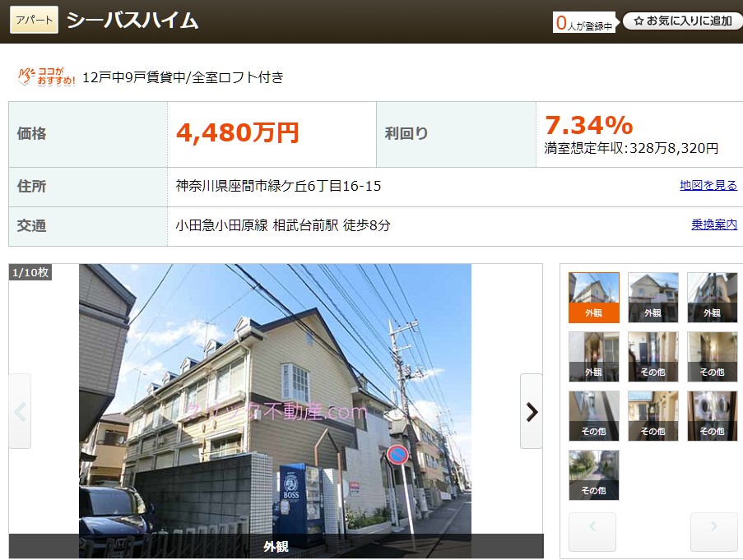This screenshot has width=743, height=560.
Task: Open the 地図を見る map link
Action: tap(708, 186)
